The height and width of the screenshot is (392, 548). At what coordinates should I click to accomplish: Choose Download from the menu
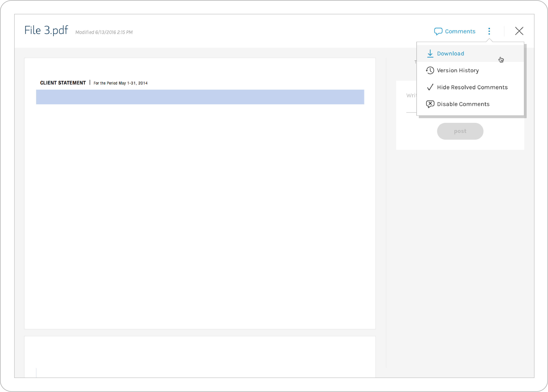[470, 54]
